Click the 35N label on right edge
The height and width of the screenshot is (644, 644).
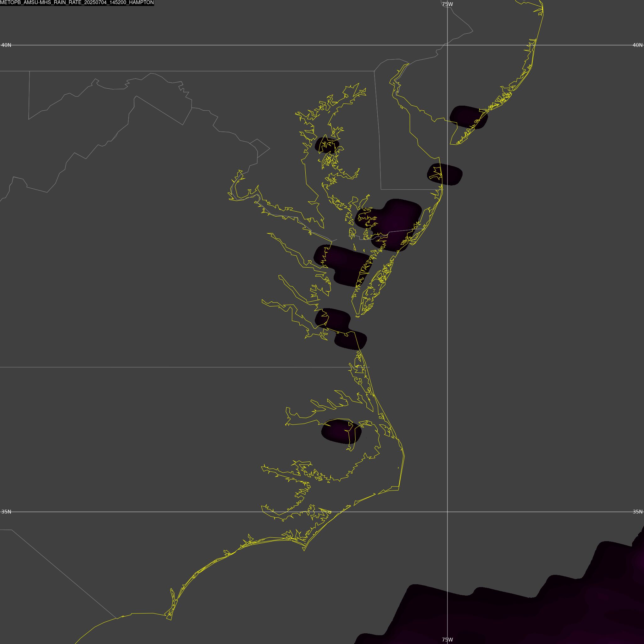pos(637,512)
